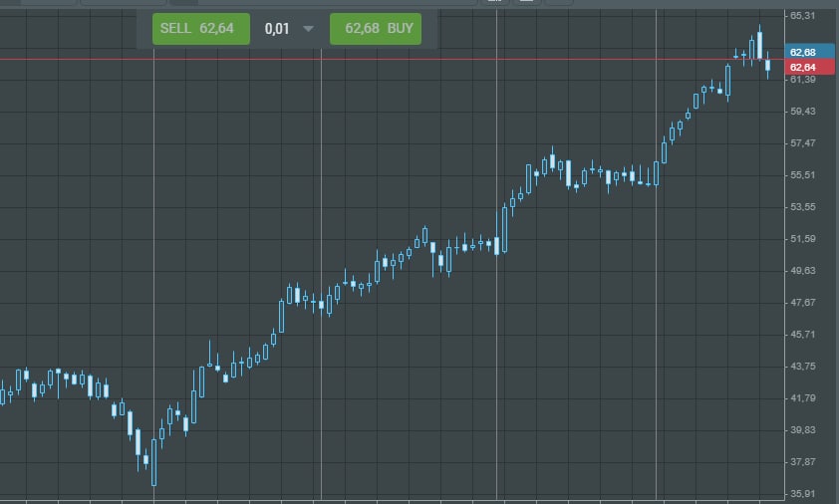This screenshot has width=839, height=504.
Task: Select the last candlestick on the chart
Action: pyautogui.click(x=768, y=66)
